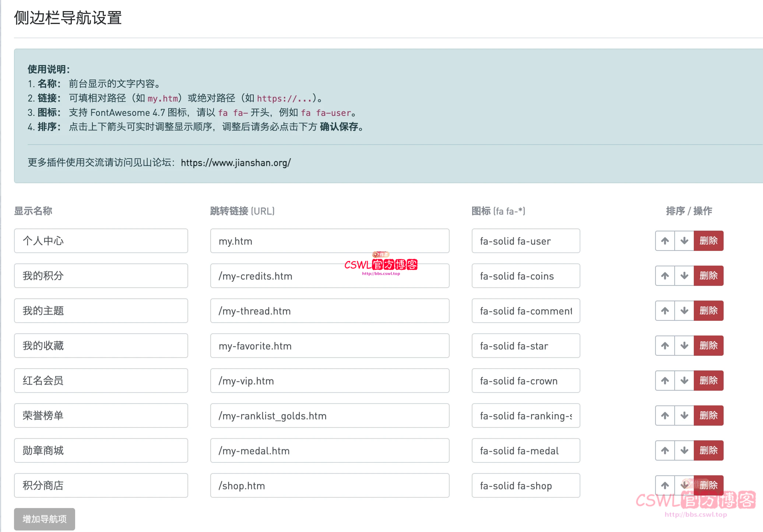Screen dimensions: 763x532
Task: Move 积分商店 row up with arrow
Action: [665, 486]
